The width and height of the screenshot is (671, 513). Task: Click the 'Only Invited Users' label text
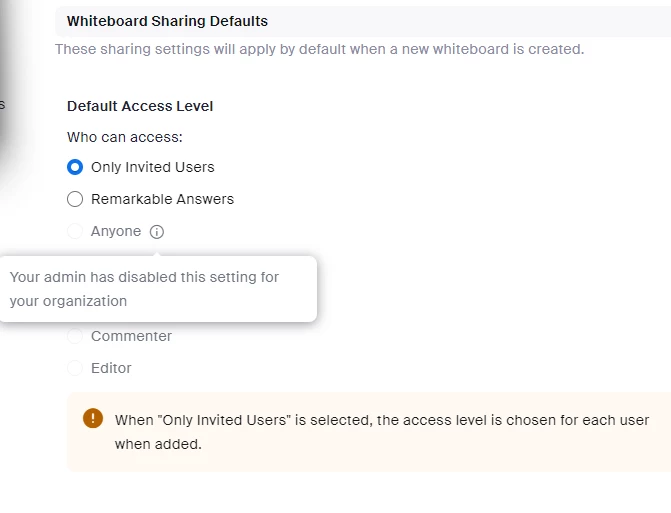click(153, 167)
